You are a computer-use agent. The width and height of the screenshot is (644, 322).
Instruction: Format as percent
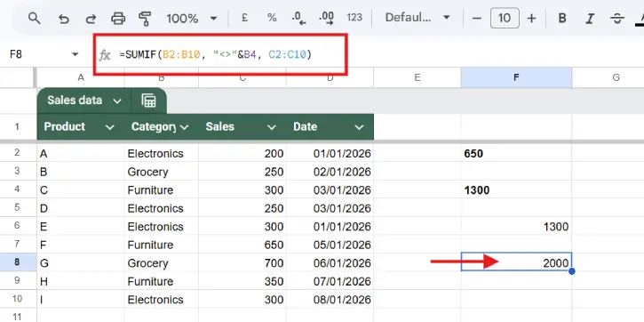pyautogui.click(x=272, y=18)
